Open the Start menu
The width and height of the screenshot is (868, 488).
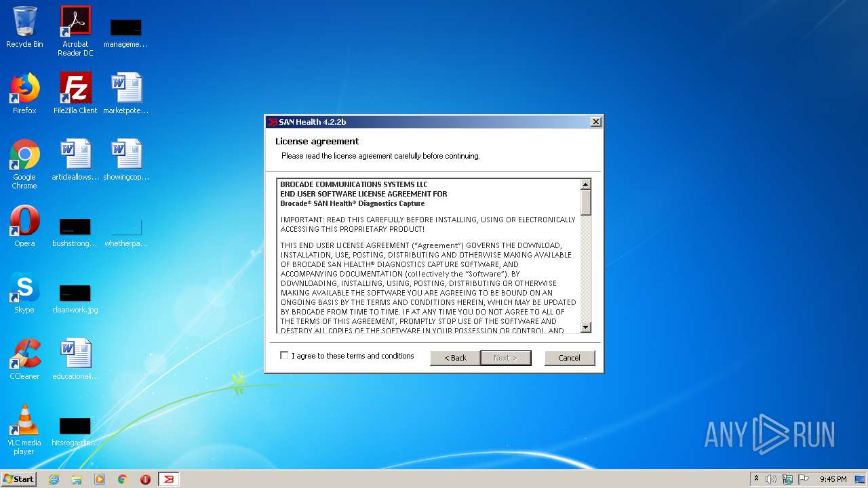(x=18, y=479)
